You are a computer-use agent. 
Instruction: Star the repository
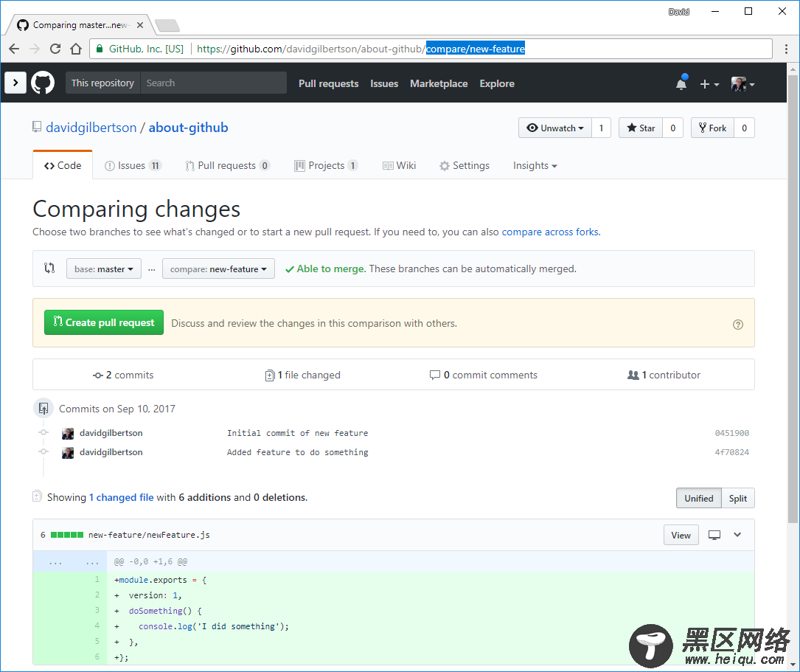tap(641, 128)
